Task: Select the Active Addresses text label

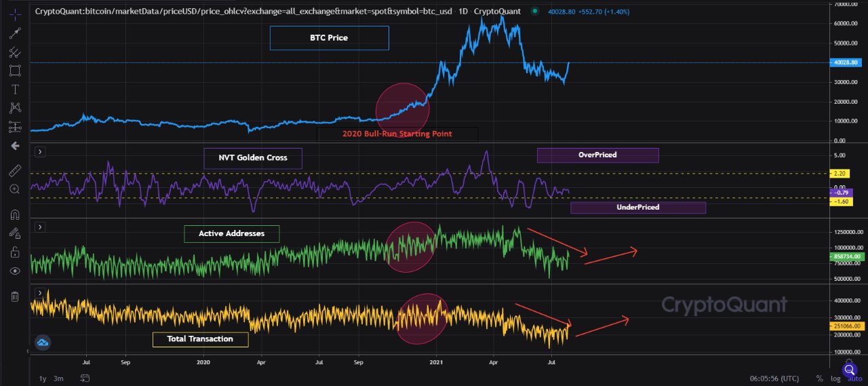Action: pos(231,234)
